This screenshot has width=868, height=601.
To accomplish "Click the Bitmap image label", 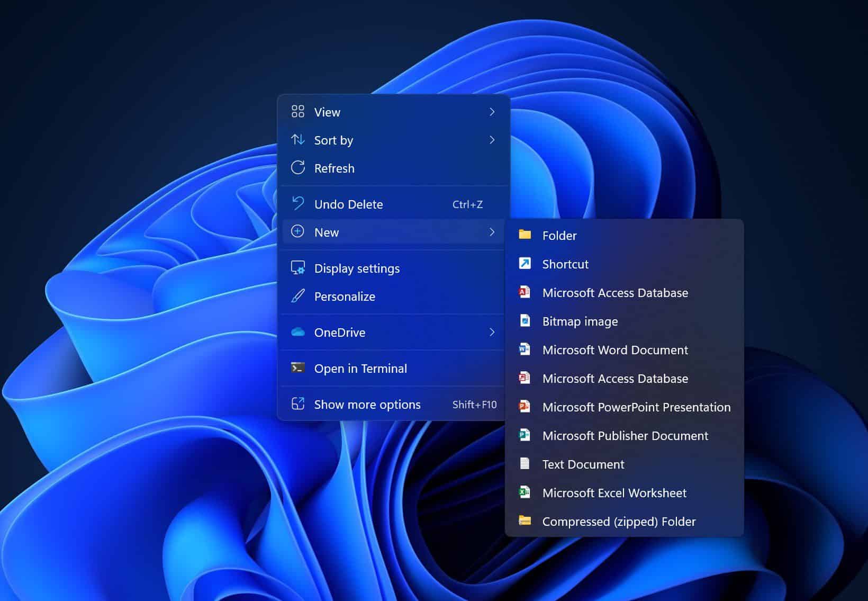I will click(x=580, y=321).
